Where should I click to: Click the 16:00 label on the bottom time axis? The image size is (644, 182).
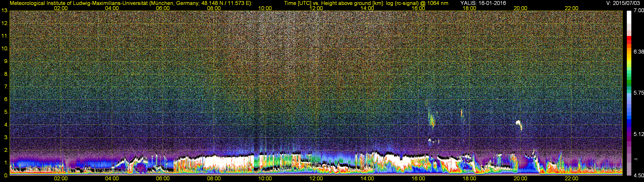pyautogui.click(x=418, y=179)
